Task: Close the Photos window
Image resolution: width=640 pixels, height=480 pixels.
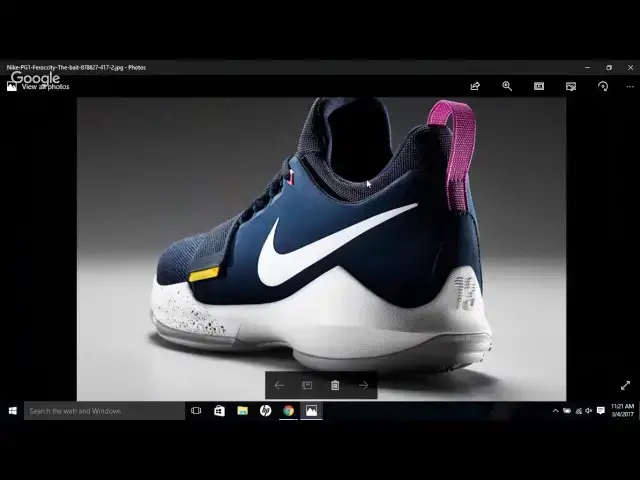Action: (x=631, y=67)
